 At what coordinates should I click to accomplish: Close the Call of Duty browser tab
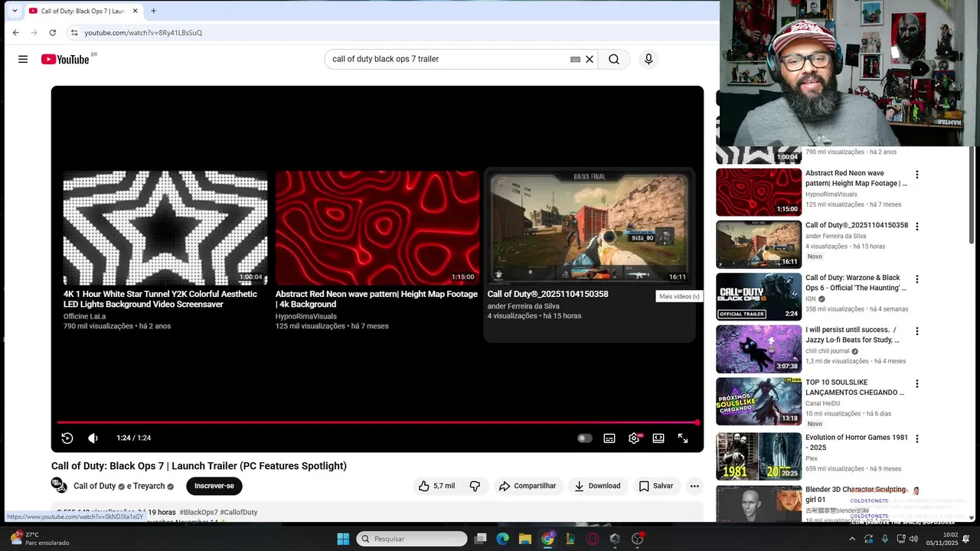click(136, 11)
